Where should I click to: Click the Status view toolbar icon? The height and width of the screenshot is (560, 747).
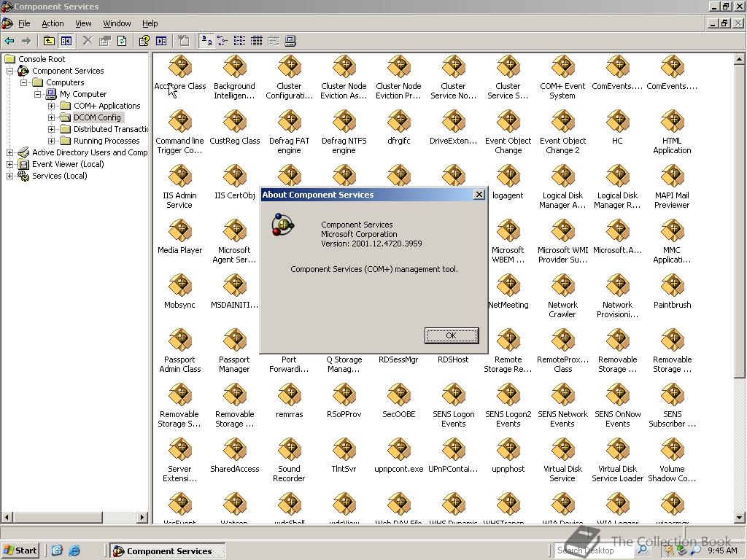274,41
